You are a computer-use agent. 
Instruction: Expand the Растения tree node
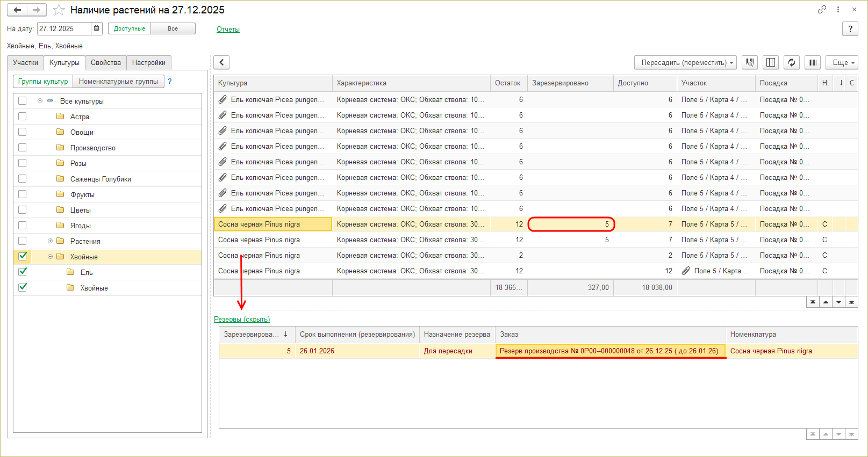click(50, 241)
